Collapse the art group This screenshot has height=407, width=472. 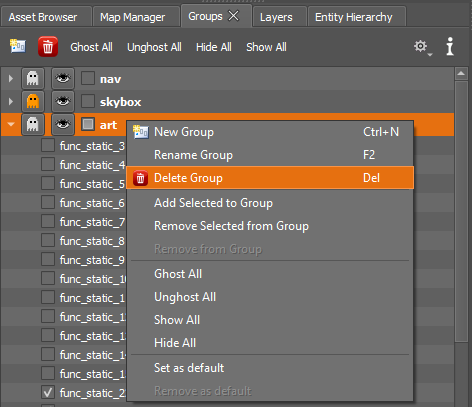pos(11,124)
